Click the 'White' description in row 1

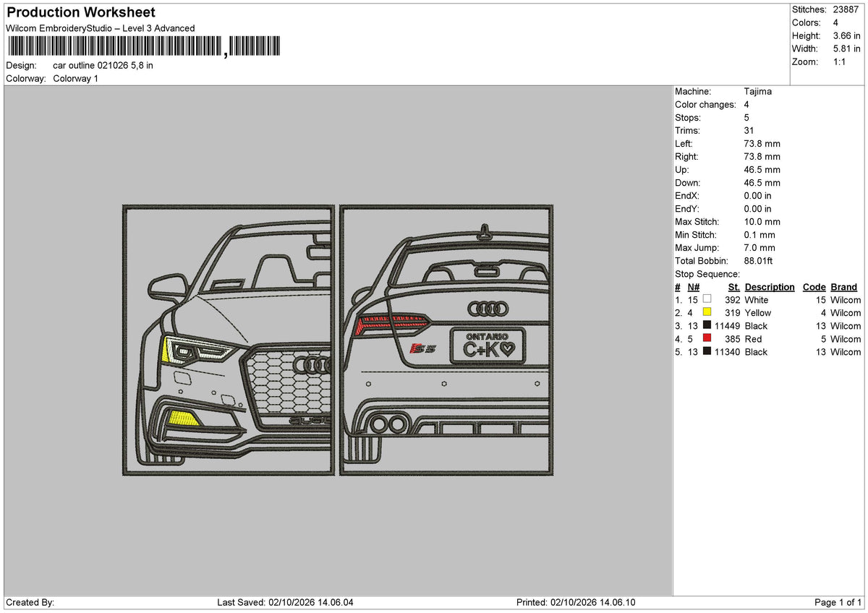(757, 299)
